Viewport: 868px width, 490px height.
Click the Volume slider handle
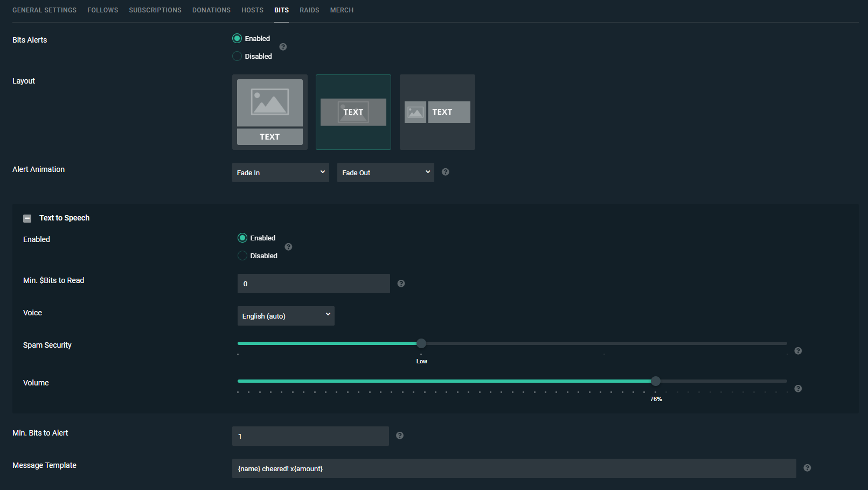[656, 381]
